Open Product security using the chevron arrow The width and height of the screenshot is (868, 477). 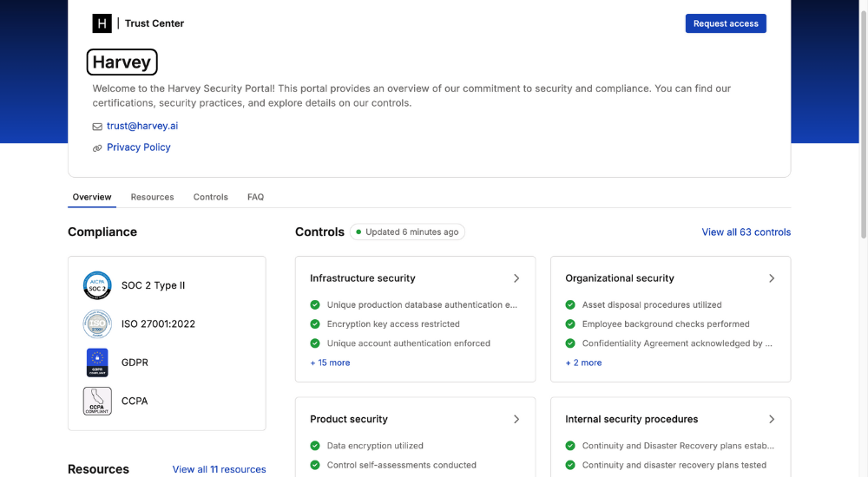click(516, 419)
